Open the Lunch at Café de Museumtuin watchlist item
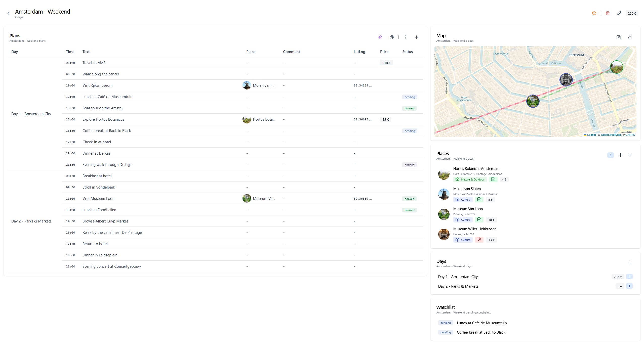 (x=481, y=323)
